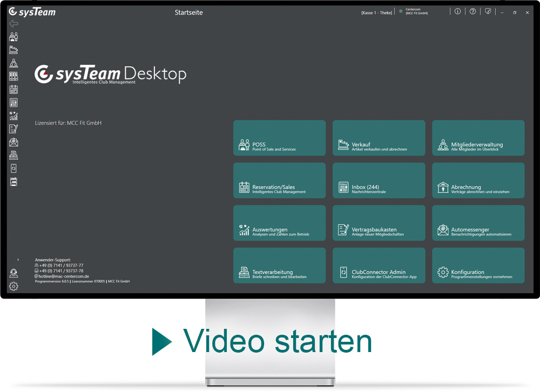Open the Textverarbeitung typewriter sidebar icon
540x392 pixels.
[14, 156]
